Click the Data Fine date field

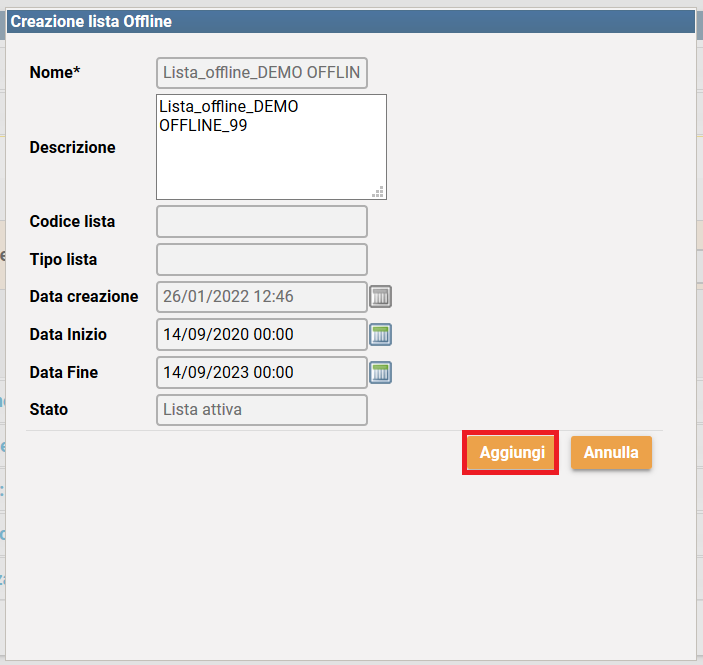pos(262,373)
